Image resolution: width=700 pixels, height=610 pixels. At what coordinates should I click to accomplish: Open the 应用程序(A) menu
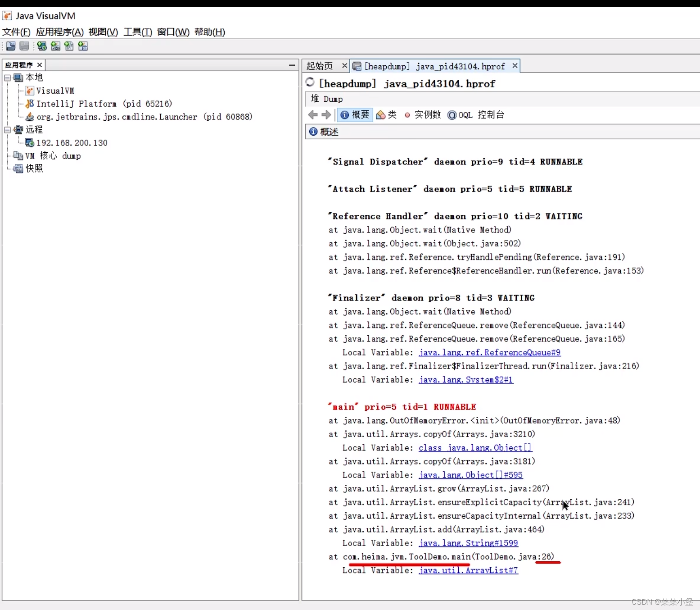coord(60,32)
